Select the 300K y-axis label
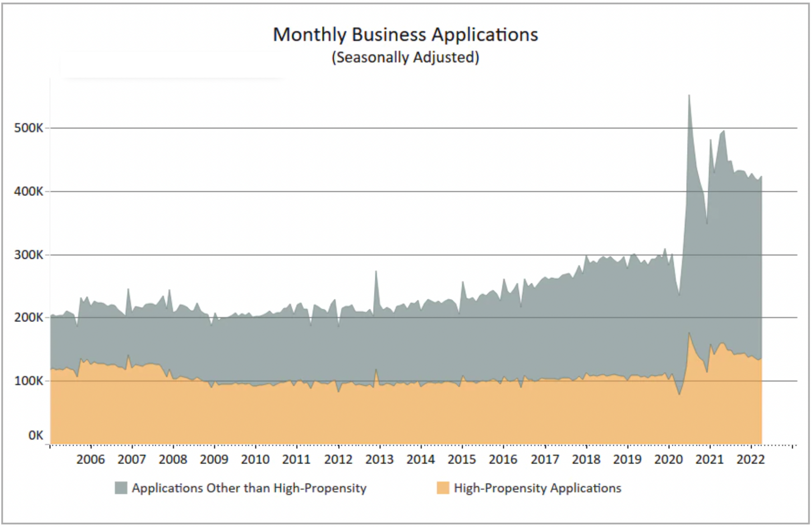This screenshot has width=812, height=527. pyautogui.click(x=28, y=255)
